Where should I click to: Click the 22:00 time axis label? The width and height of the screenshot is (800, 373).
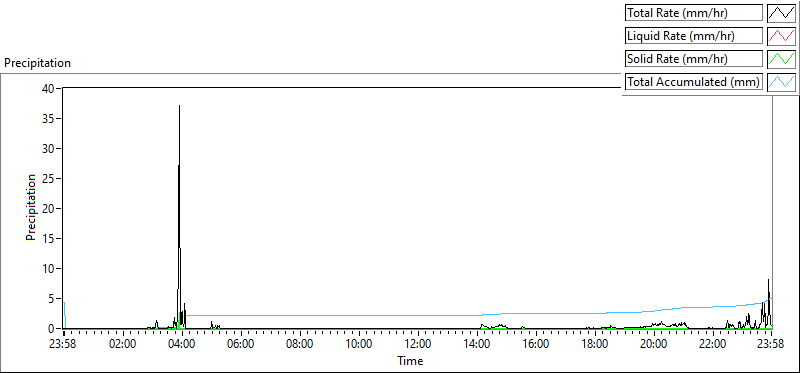[713, 343]
